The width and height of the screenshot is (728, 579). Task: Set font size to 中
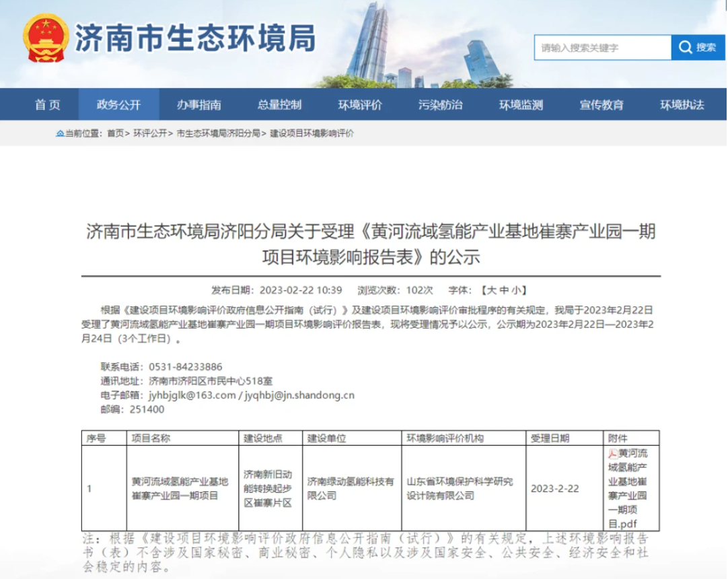[x=504, y=290]
